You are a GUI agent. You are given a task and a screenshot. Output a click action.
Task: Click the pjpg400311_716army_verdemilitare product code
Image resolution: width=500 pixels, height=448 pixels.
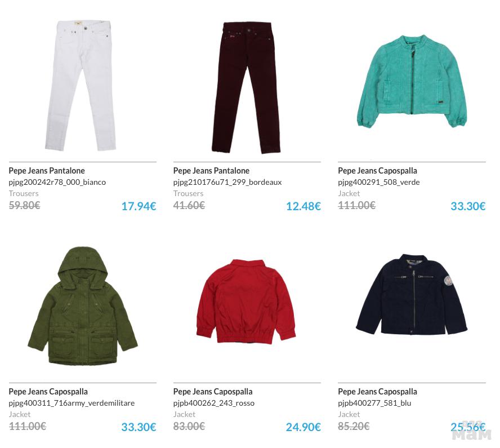tap(72, 403)
